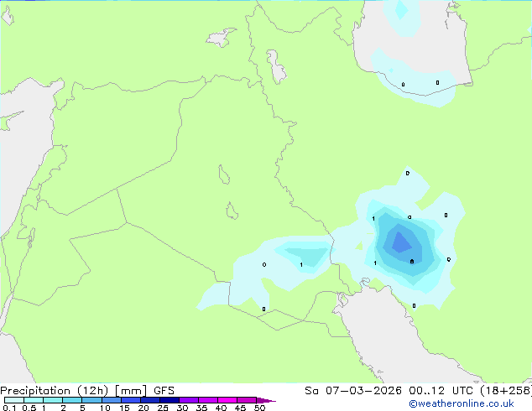Click the '25' legend scale label
532x411 pixels.
(163, 408)
